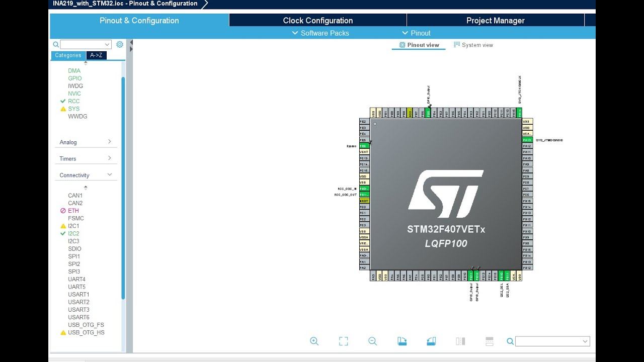
Task: Open the pin search dropdown arrow
Action: (x=585, y=341)
